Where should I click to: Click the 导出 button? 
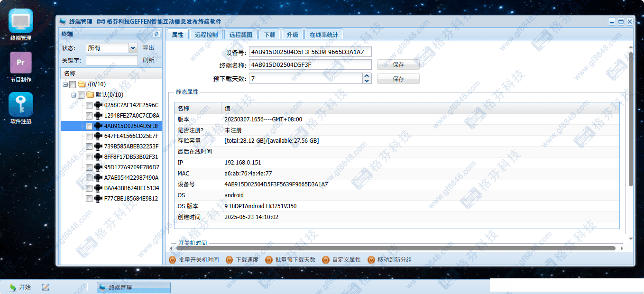point(148,48)
